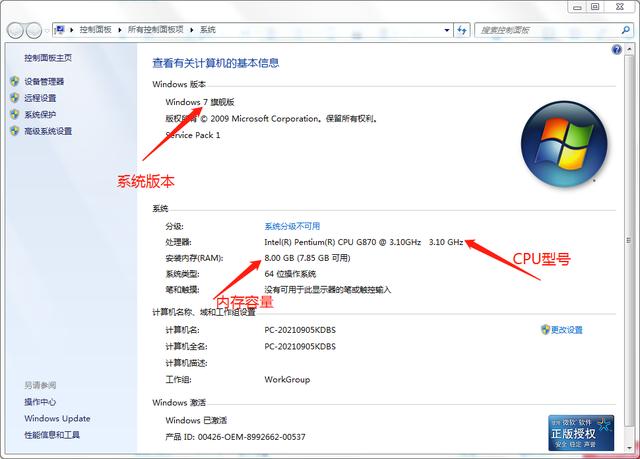The width and height of the screenshot is (640, 459).
Task: Open 控制面板主页 link
Action: click(48, 58)
